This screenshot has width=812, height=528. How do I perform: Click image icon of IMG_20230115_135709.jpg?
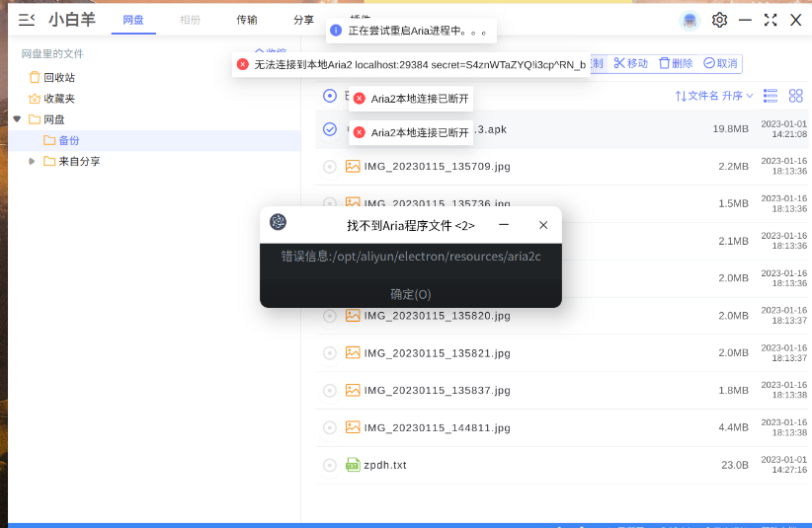[x=353, y=166]
